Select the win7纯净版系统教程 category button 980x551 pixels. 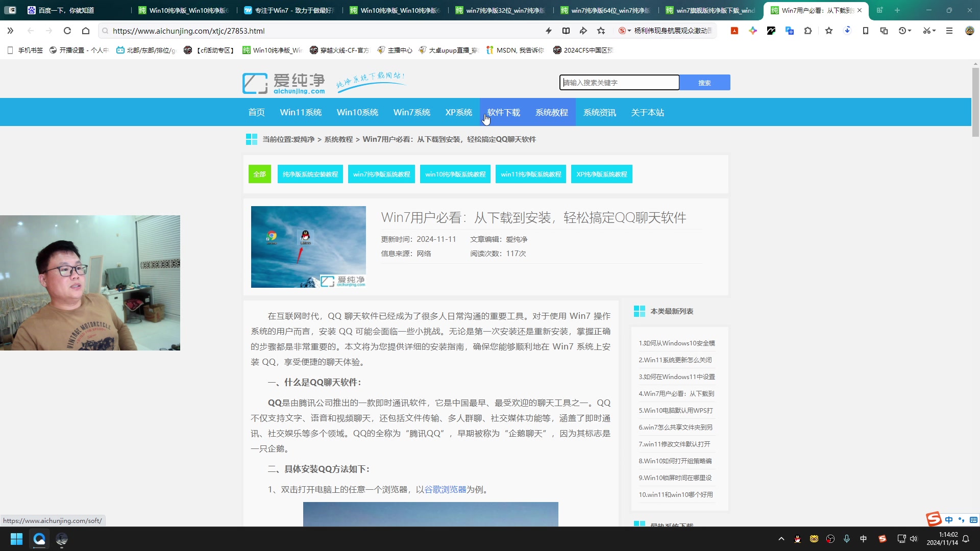(382, 174)
